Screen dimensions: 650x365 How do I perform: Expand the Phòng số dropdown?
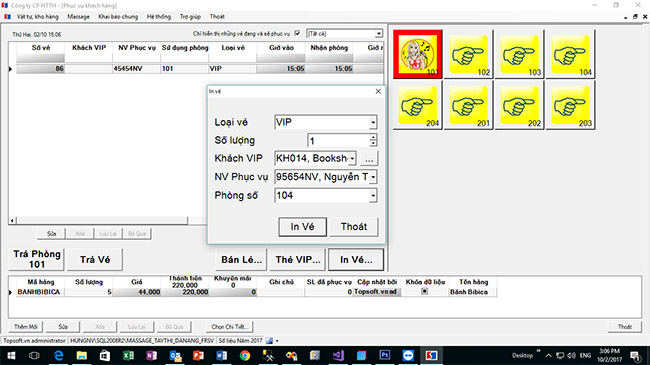click(x=373, y=195)
